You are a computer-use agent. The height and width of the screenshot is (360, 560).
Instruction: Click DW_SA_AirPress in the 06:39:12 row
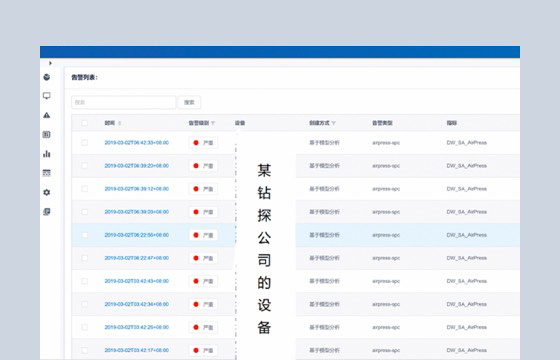(x=466, y=189)
